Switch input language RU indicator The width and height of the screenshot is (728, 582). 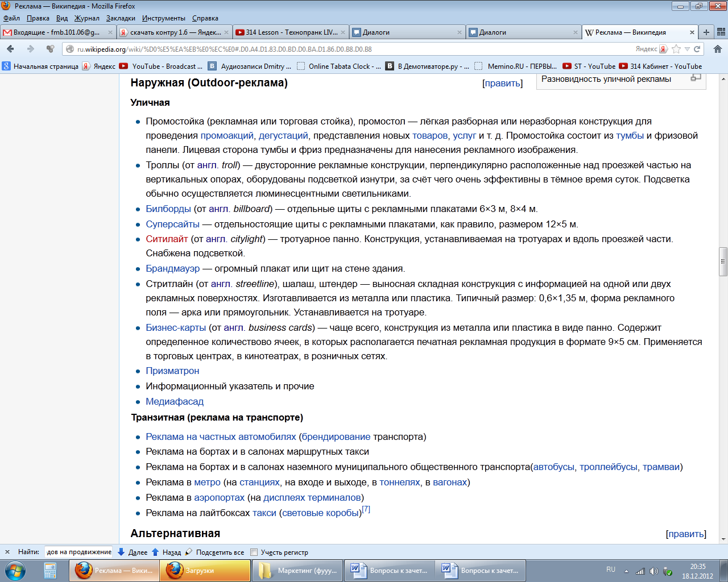[x=611, y=569]
